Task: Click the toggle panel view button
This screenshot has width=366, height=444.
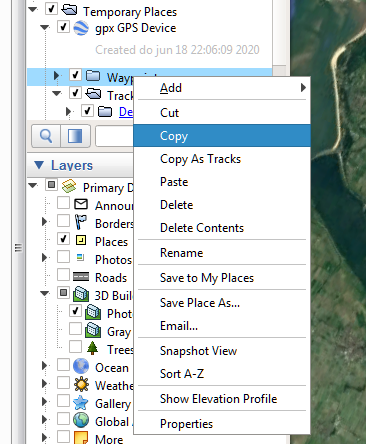Action: [75, 136]
